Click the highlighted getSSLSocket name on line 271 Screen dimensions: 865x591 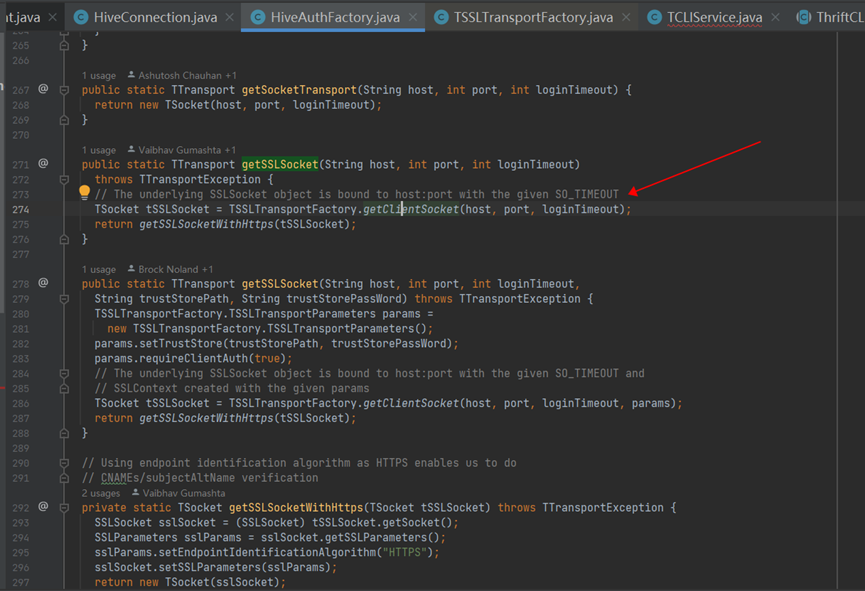[x=280, y=164]
